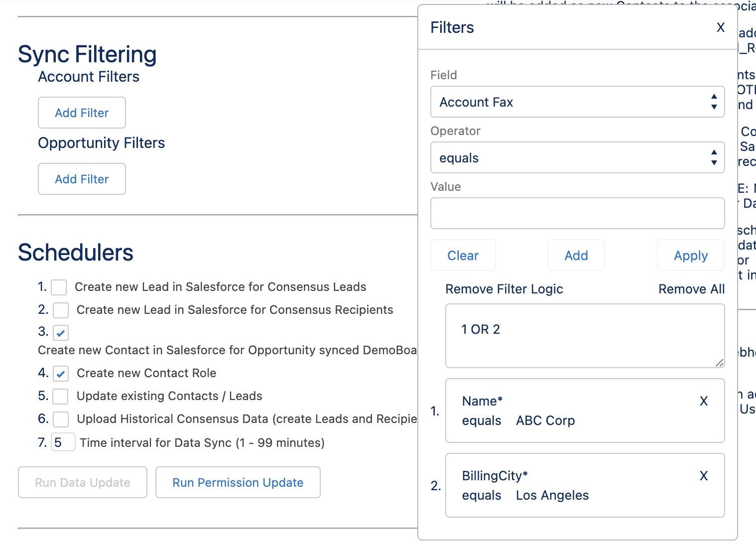Edit the filter logic text box

tap(584, 336)
